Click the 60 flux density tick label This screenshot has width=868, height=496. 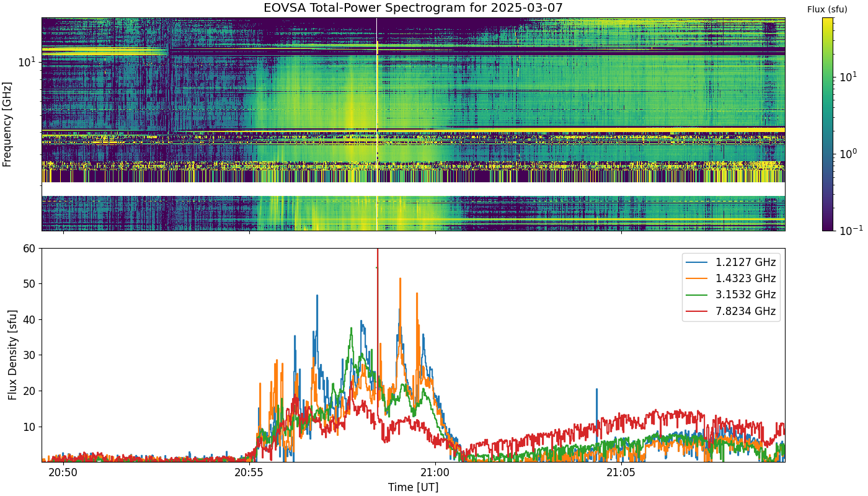coord(30,249)
